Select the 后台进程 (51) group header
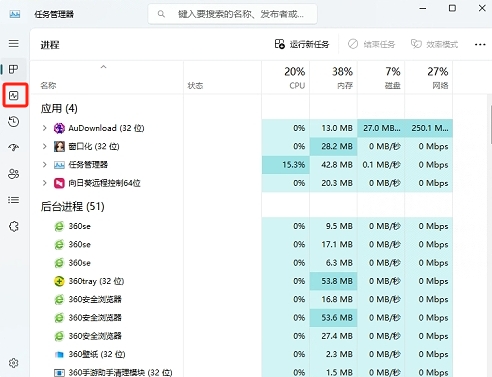Viewport: 492px width, 377px height. [x=72, y=206]
